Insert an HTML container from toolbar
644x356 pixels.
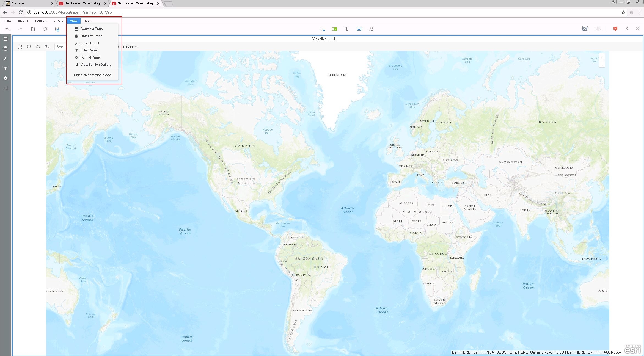click(371, 29)
